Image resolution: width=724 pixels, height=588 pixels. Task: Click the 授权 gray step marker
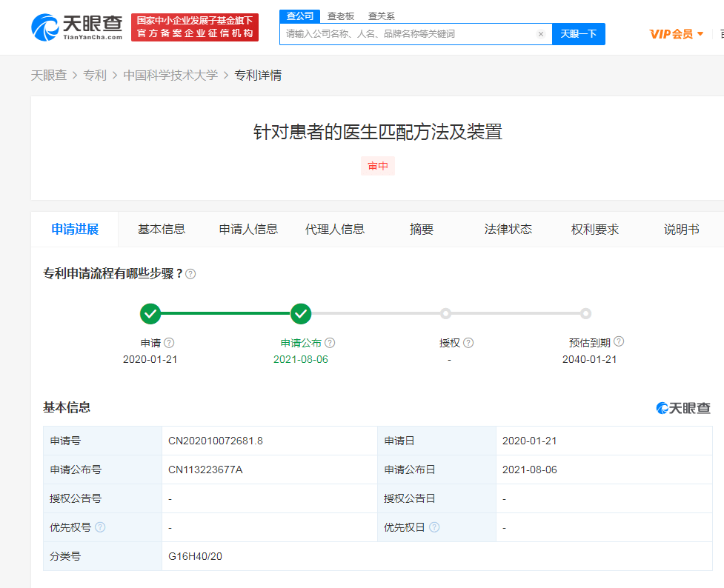(445, 314)
